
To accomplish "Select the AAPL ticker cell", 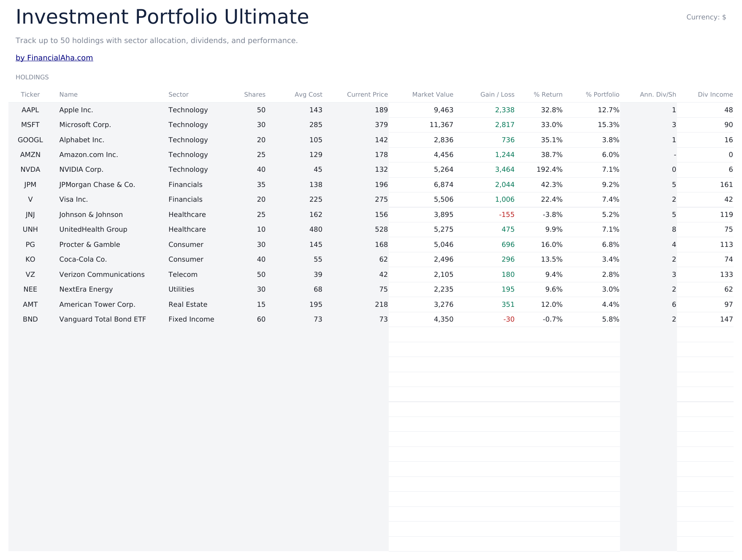I will pyautogui.click(x=30, y=110).
